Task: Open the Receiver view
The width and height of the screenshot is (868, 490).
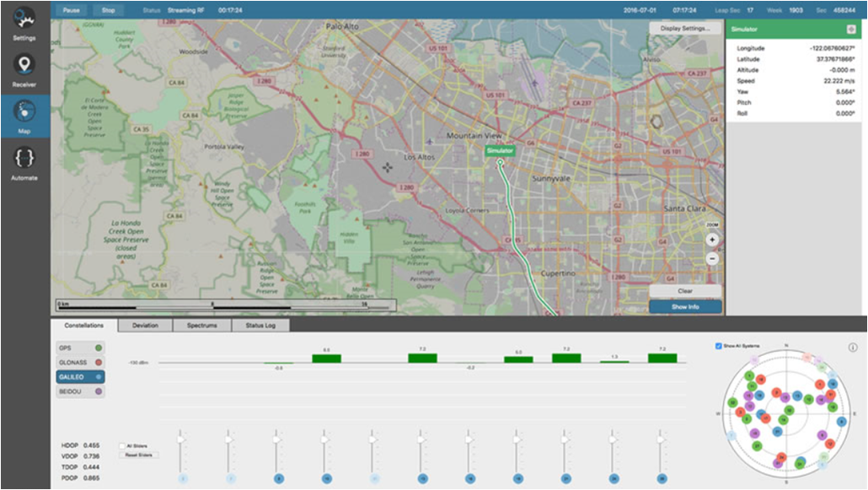Action: pyautogui.click(x=24, y=66)
